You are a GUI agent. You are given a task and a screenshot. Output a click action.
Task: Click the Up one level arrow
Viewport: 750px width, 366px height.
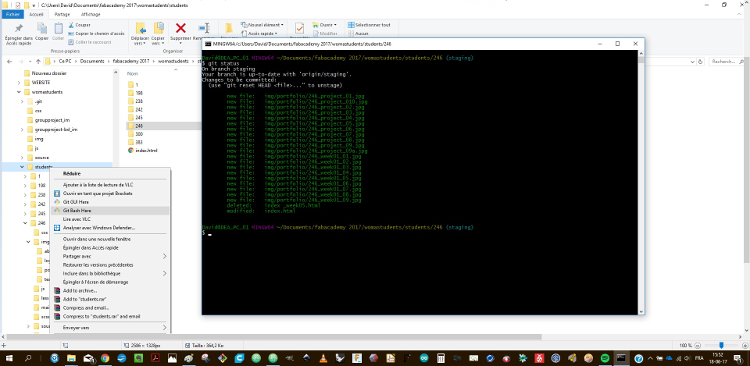pyautogui.click(x=38, y=61)
